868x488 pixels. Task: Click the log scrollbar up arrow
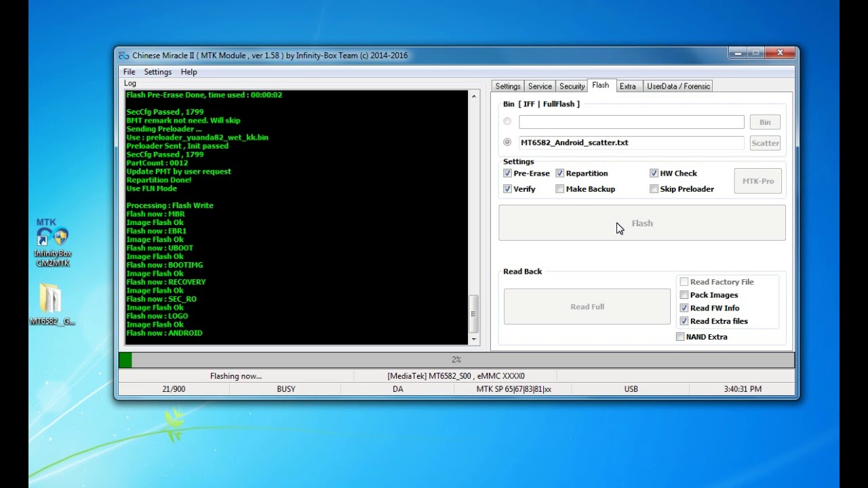[x=474, y=96]
